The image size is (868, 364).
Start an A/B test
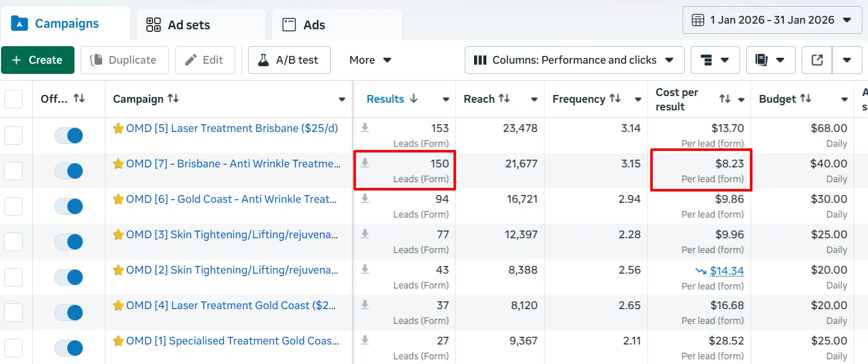289,60
